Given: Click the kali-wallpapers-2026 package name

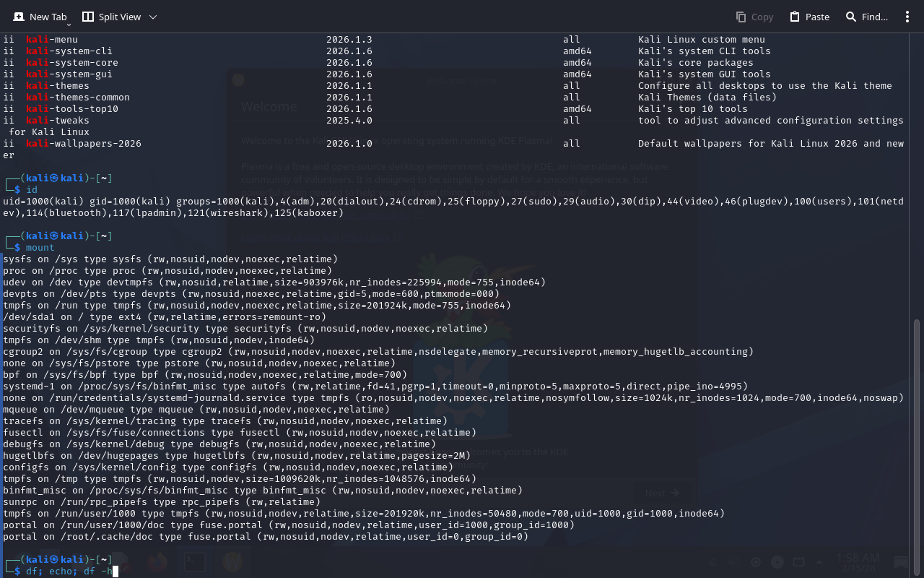Looking at the screenshot, I should [84, 144].
